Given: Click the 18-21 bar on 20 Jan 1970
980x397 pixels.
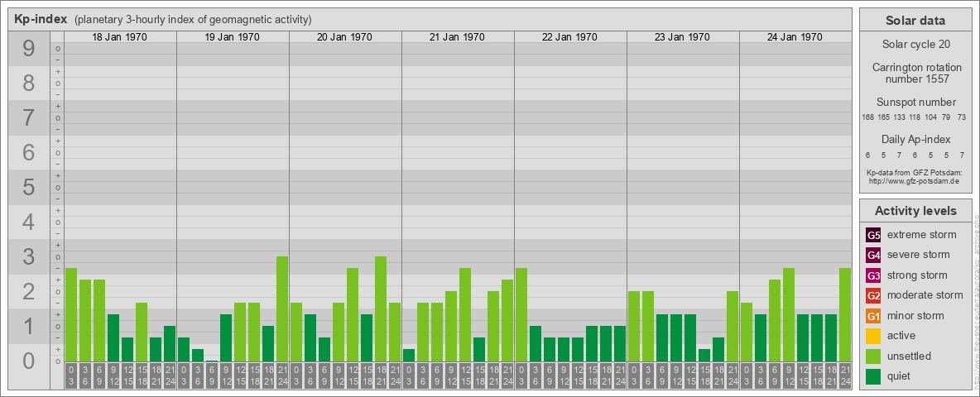Looking at the screenshot, I should [x=381, y=309].
